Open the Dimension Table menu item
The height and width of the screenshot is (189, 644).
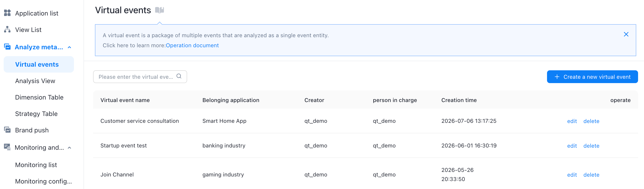coord(39,97)
